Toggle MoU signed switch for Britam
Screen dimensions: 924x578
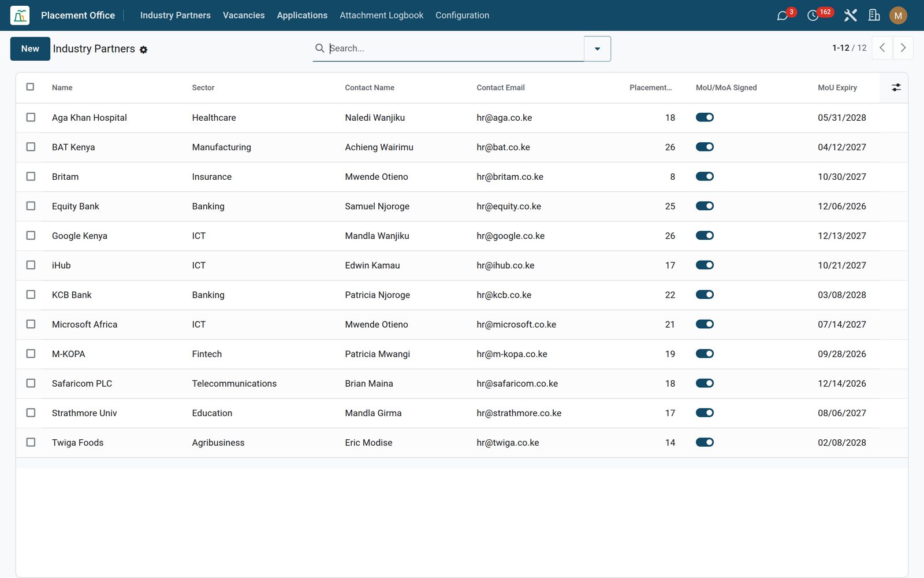[705, 176]
